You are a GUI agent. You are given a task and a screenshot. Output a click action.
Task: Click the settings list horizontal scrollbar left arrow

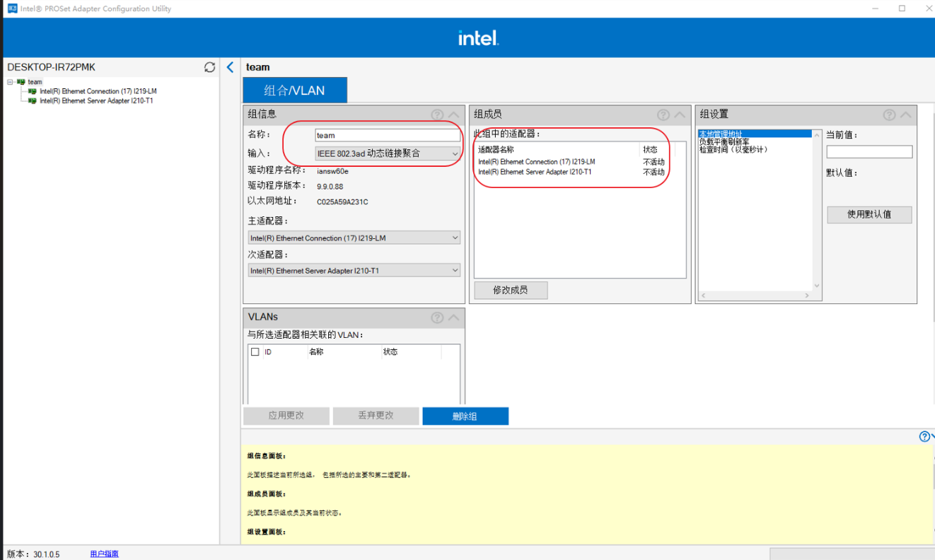pyautogui.click(x=702, y=296)
